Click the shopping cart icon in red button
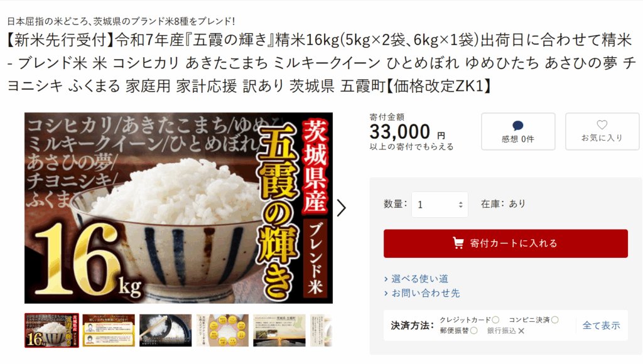The width and height of the screenshot is (643, 364). [458, 243]
